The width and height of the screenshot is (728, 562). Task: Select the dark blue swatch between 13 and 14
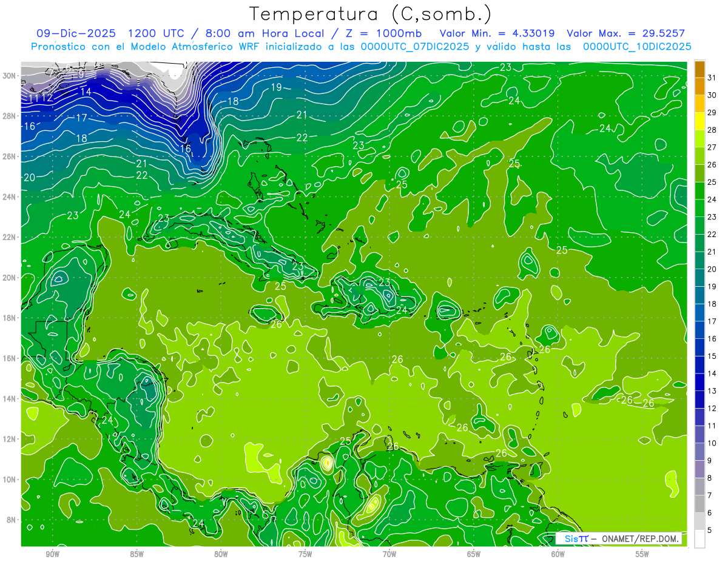click(699, 382)
